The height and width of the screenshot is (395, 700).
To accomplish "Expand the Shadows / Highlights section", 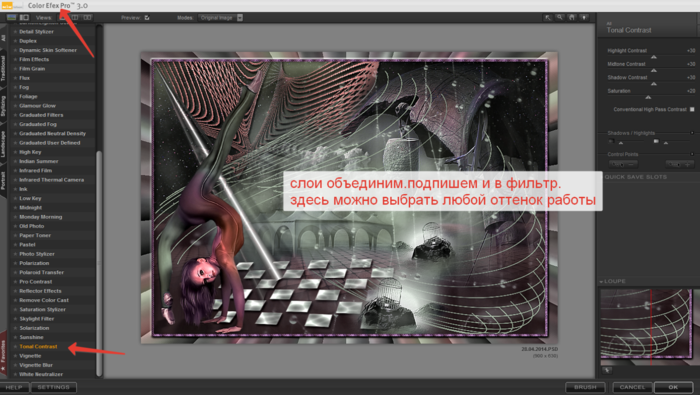I will 692,133.
